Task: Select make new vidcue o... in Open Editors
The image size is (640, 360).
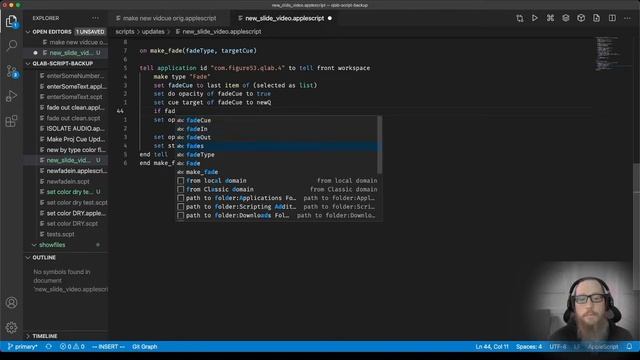Action: click(x=76, y=42)
